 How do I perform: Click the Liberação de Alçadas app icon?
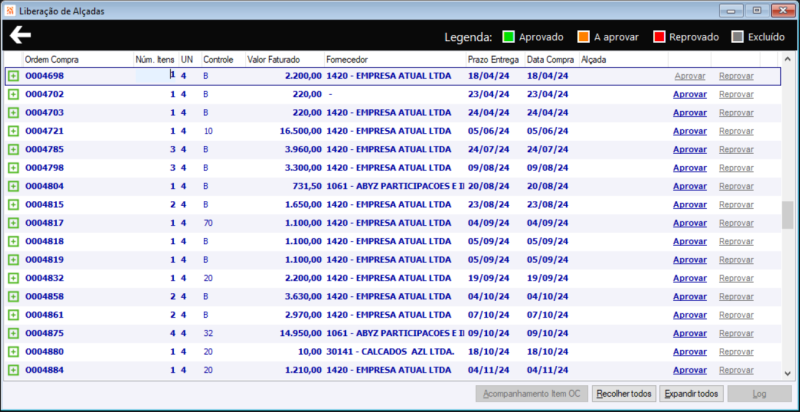pos(10,11)
